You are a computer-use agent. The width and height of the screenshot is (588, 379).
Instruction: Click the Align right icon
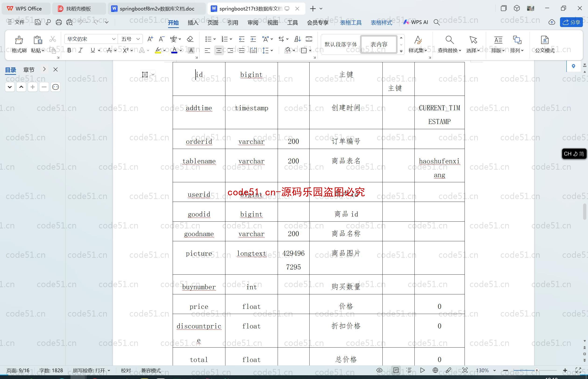230,50
